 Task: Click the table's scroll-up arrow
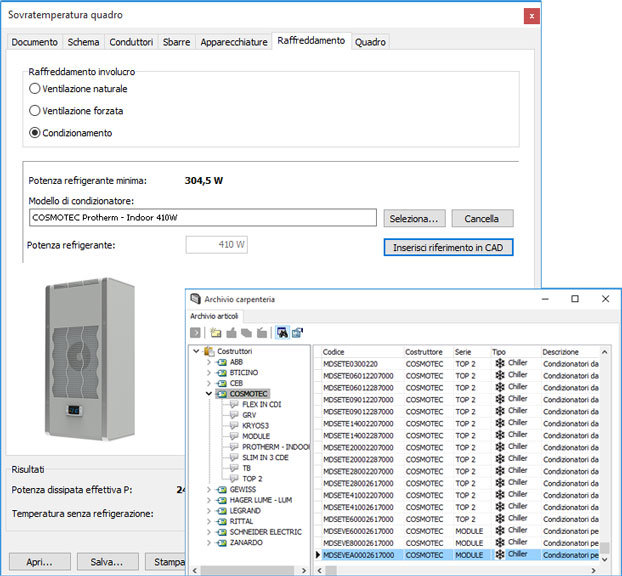604,352
